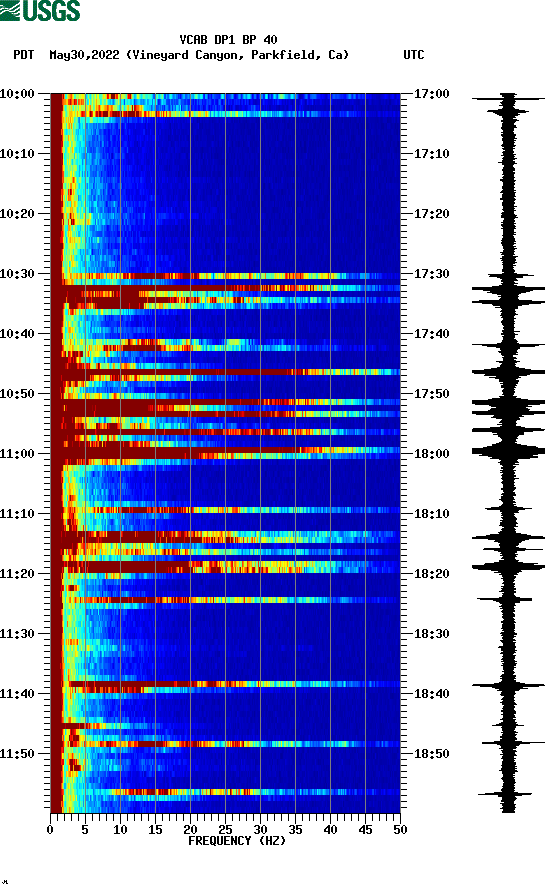Viewport: 552px width, 893px height.
Task: Click the seismogram trace at the 17:00 start
Action: click(508, 99)
